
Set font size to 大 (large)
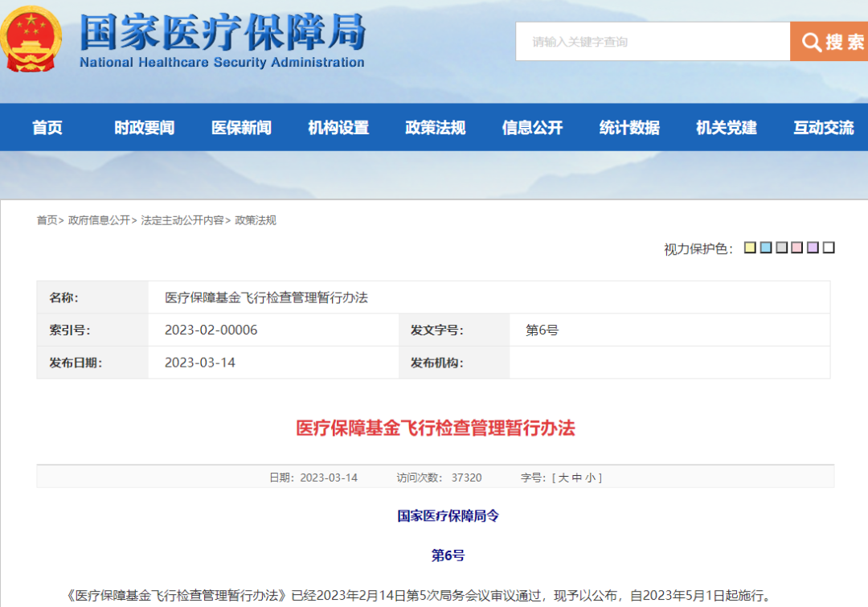(563, 478)
